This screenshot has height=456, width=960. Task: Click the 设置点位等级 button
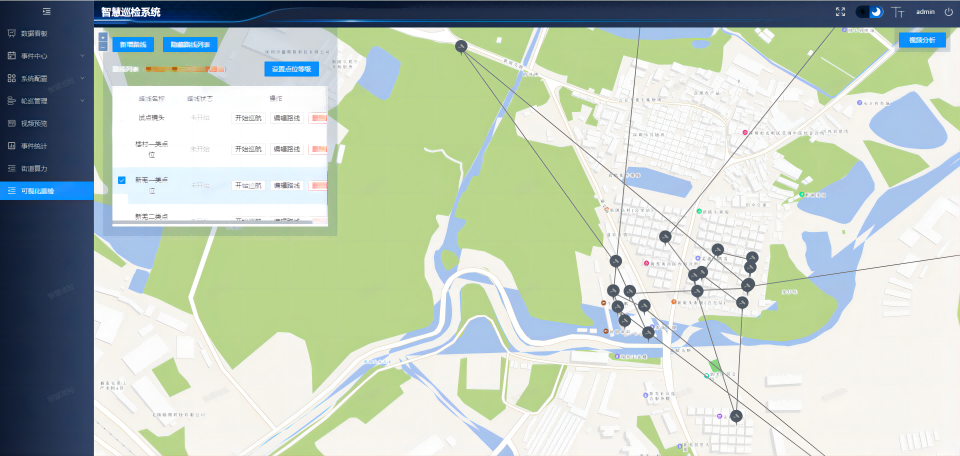(x=291, y=69)
